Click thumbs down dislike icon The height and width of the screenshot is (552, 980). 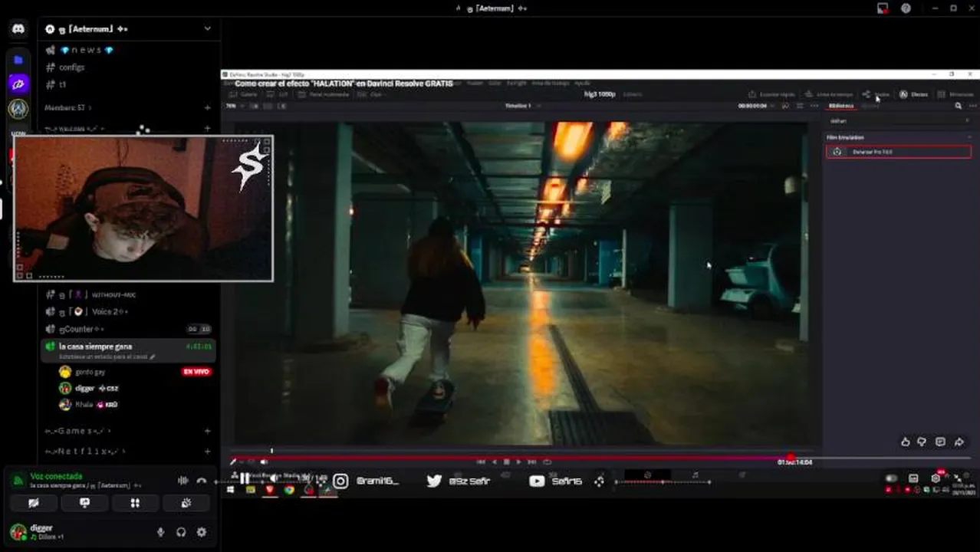[922, 442]
